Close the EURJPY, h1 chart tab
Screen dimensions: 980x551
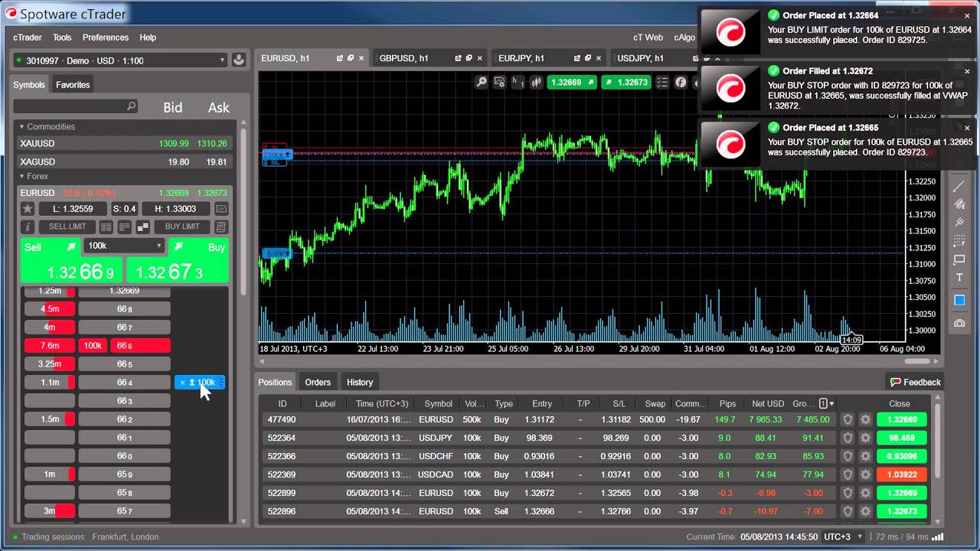(x=599, y=58)
